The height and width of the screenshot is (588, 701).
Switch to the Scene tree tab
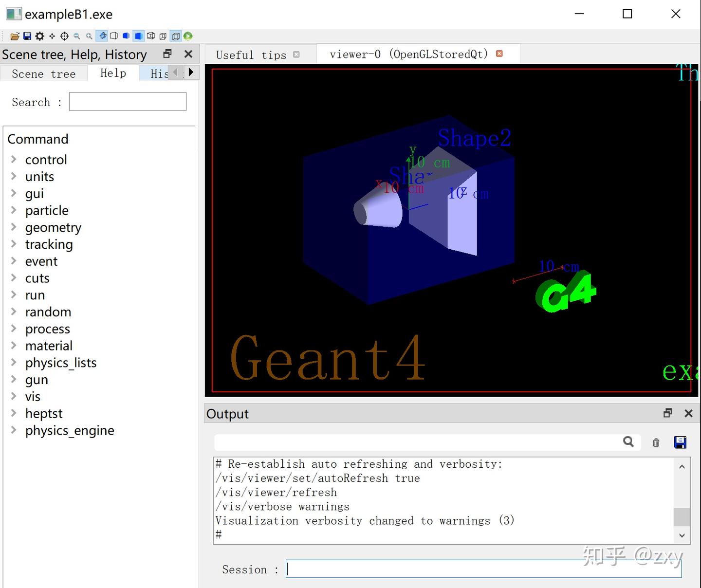point(44,73)
